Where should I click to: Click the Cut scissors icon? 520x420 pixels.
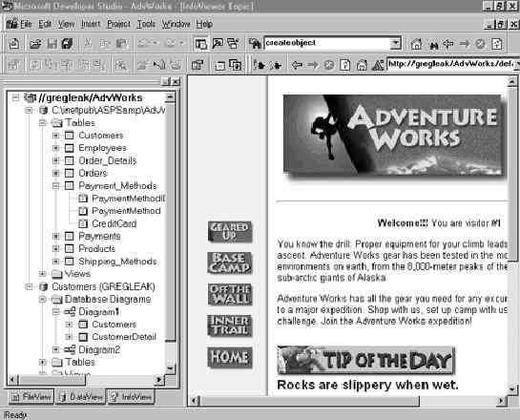pos(88,44)
